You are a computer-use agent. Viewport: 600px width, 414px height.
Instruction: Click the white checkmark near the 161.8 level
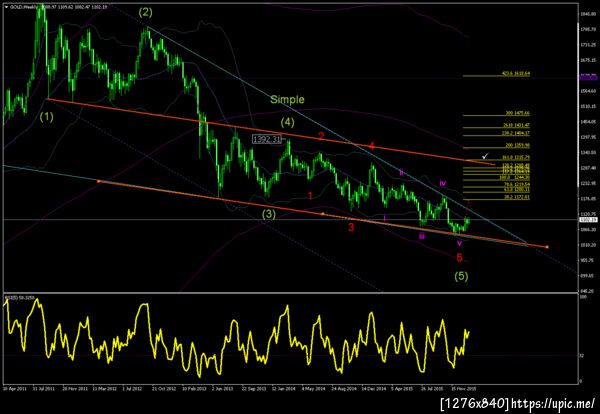pos(486,156)
